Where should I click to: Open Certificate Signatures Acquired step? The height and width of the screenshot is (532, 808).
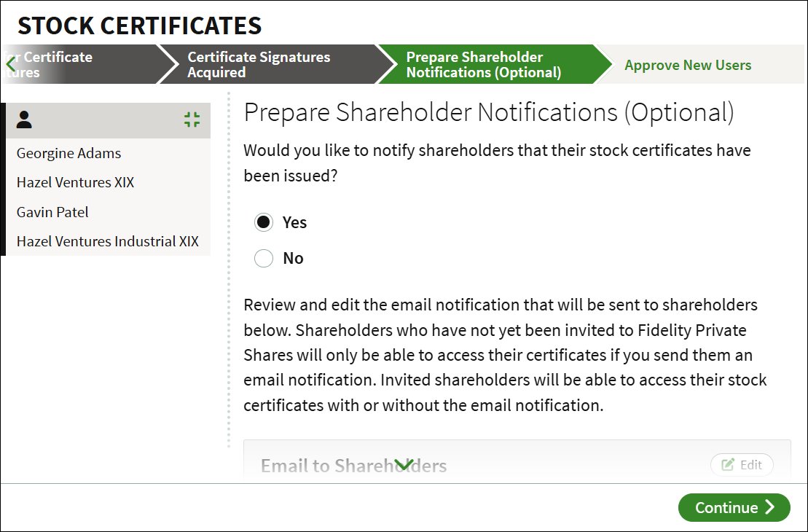259,64
